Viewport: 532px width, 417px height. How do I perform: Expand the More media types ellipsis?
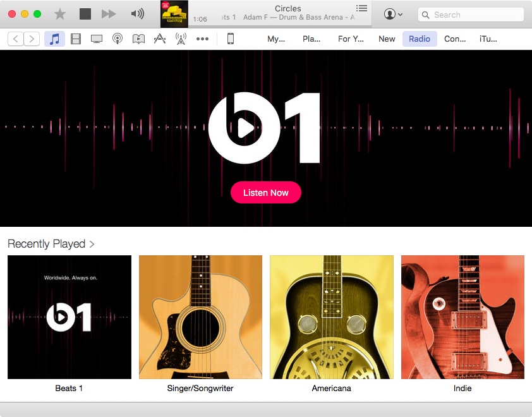coord(202,39)
